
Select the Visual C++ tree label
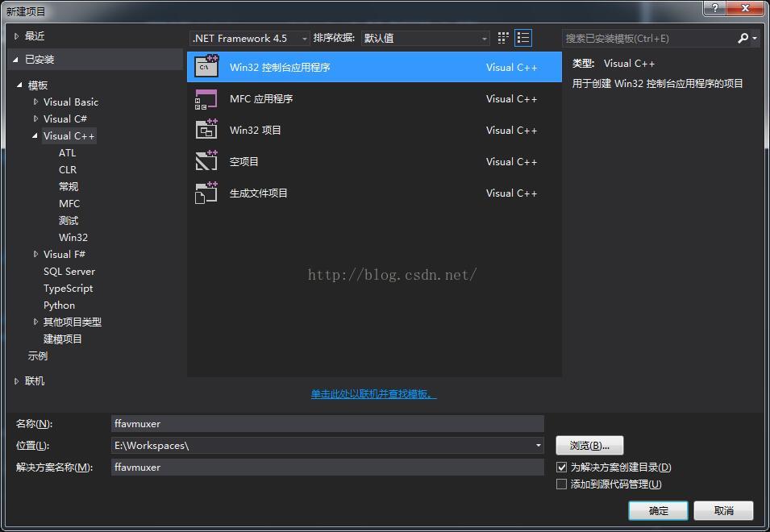(69, 135)
